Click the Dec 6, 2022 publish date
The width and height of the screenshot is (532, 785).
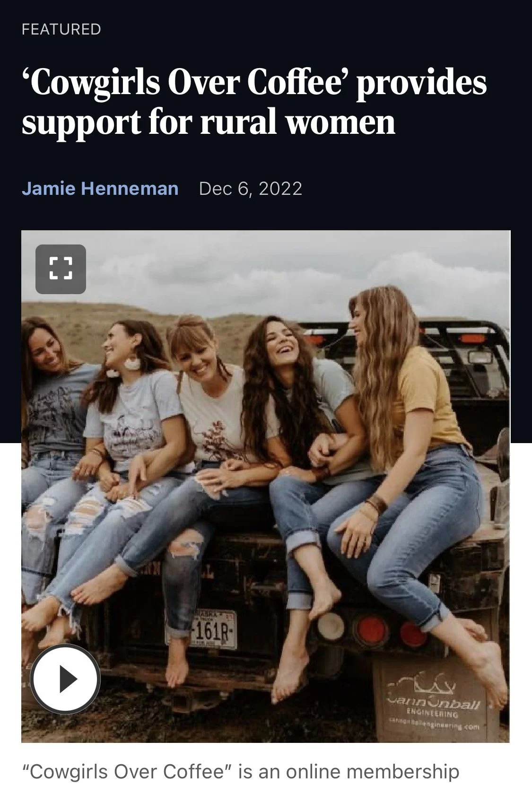pos(251,189)
